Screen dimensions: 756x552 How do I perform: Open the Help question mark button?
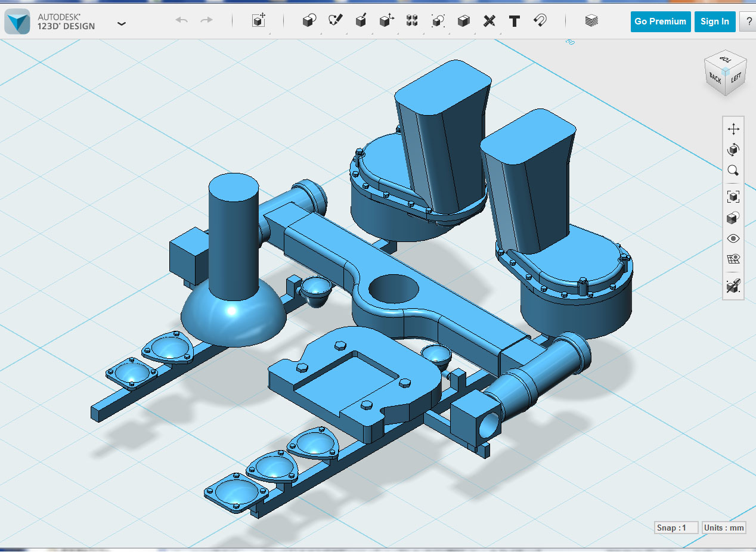[748, 21]
